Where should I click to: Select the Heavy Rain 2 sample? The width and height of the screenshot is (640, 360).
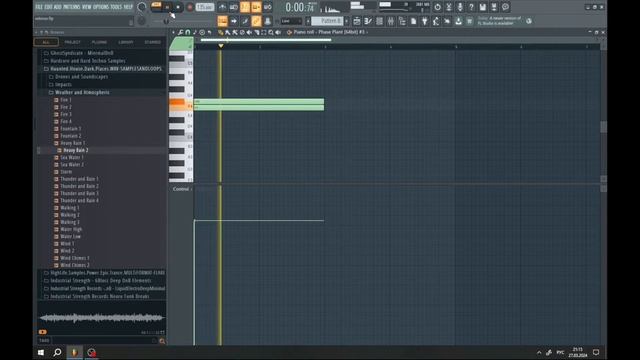click(76, 150)
